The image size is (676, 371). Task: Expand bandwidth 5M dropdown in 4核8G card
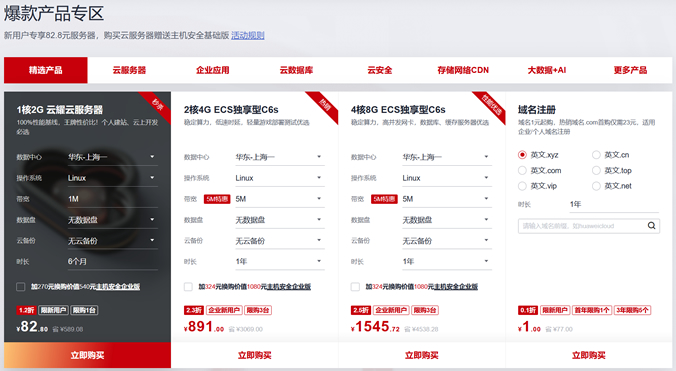click(x=447, y=199)
